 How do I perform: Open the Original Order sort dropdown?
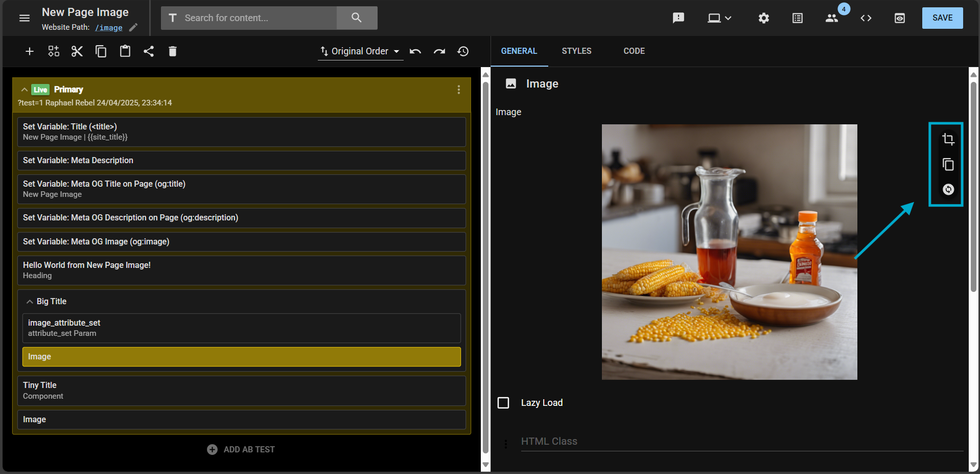point(361,51)
